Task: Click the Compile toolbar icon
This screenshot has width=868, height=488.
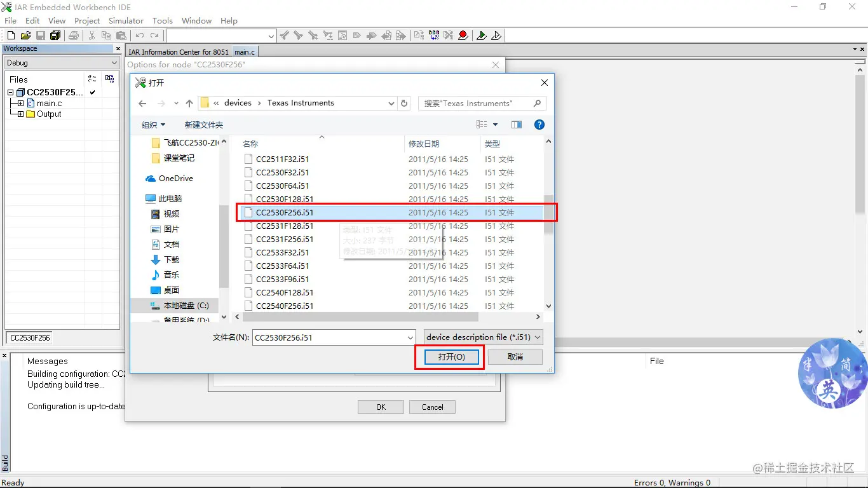Action: (x=418, y=36)
